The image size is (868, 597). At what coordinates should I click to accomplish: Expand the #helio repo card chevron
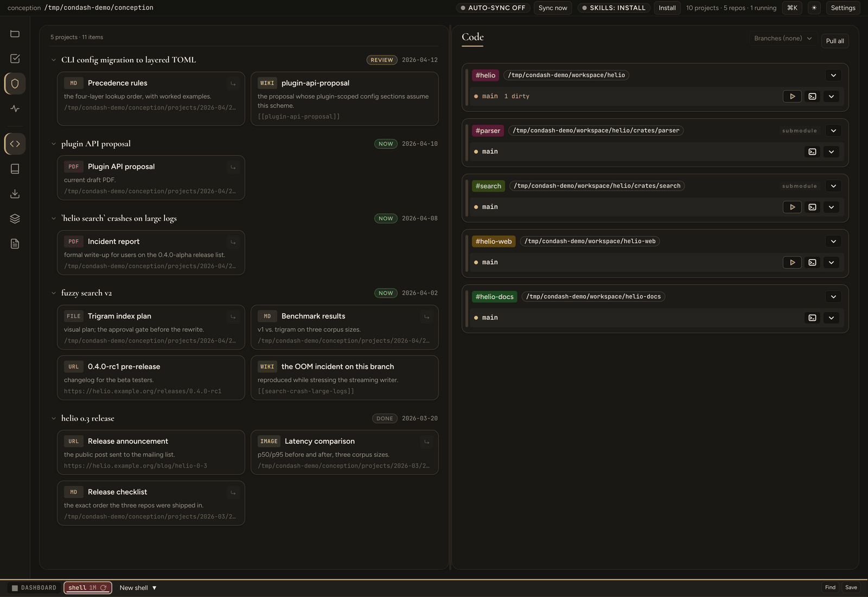pyautogui.click(x=833, y=75)
